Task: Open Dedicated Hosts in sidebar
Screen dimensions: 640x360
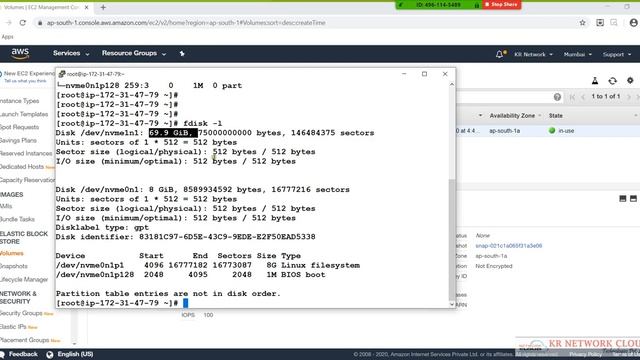Action: pyautogui.click(x=22, y=167)
